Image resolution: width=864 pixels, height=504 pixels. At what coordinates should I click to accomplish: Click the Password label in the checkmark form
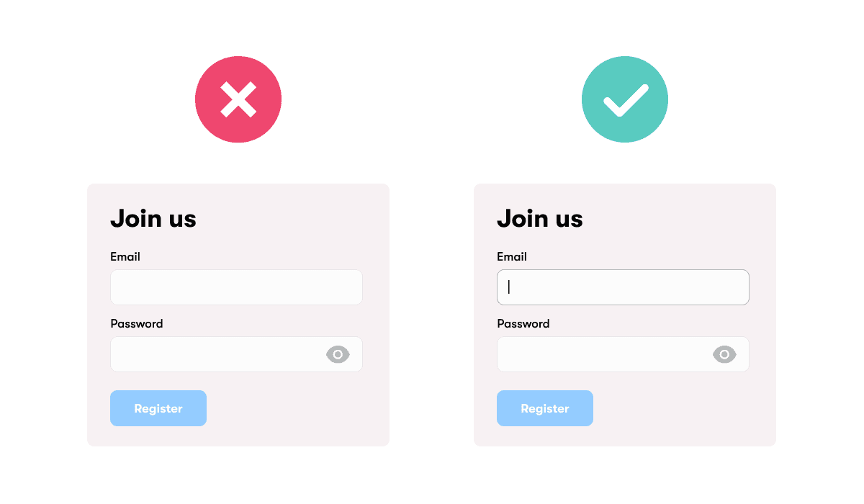point(523,324)
